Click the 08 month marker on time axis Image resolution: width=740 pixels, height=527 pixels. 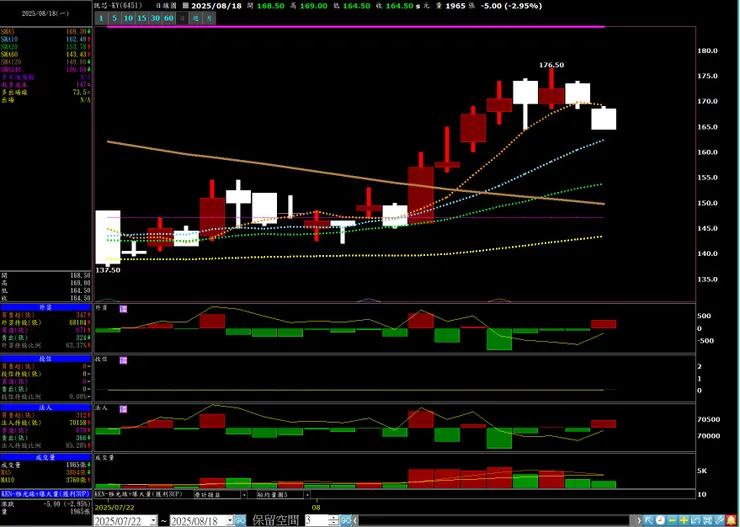316,508
